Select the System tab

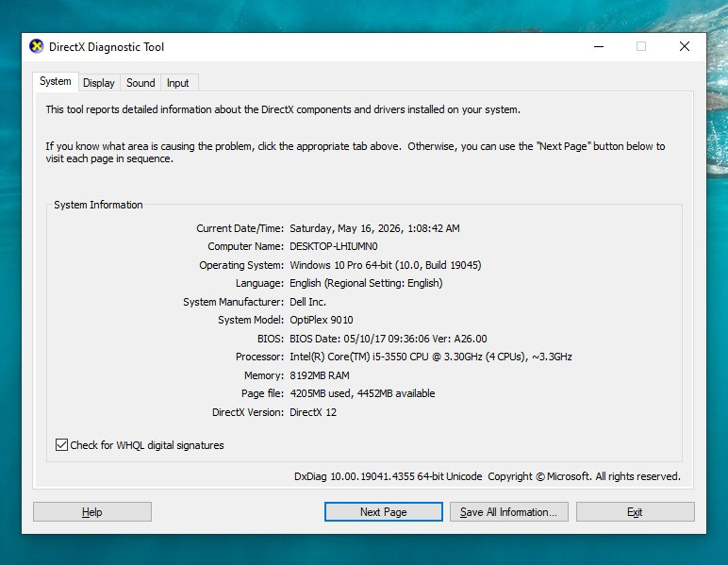tap(56, 81)
